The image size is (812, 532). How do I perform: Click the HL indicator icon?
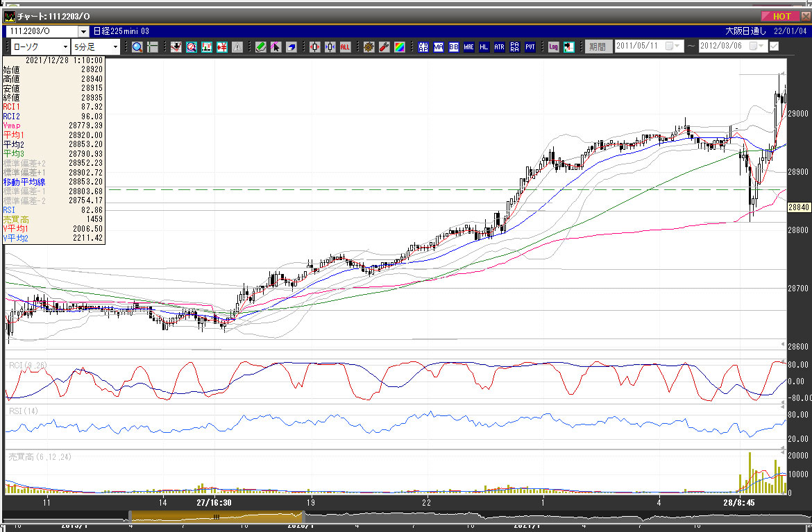coord(484,46)
